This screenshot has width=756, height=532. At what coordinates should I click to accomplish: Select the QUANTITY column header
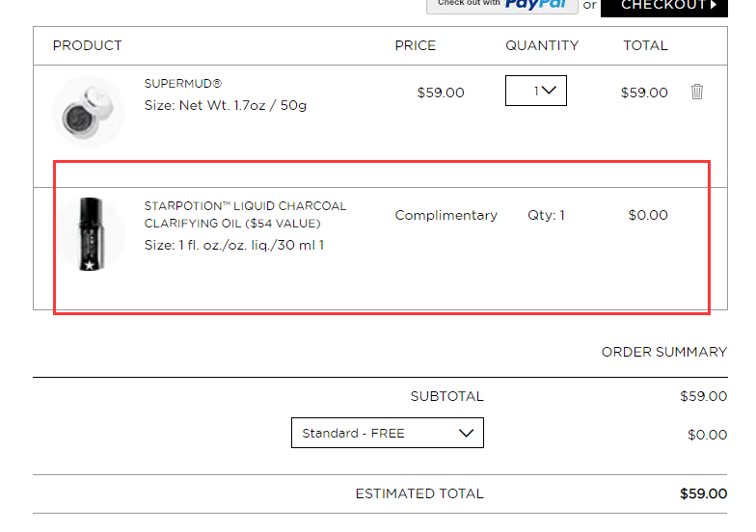pyautogui.click(x=542, y=45)
